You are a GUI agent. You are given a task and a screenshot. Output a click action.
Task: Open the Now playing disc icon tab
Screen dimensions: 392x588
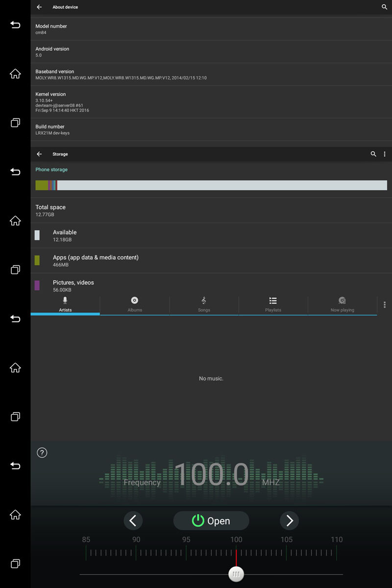coord(342,304)
